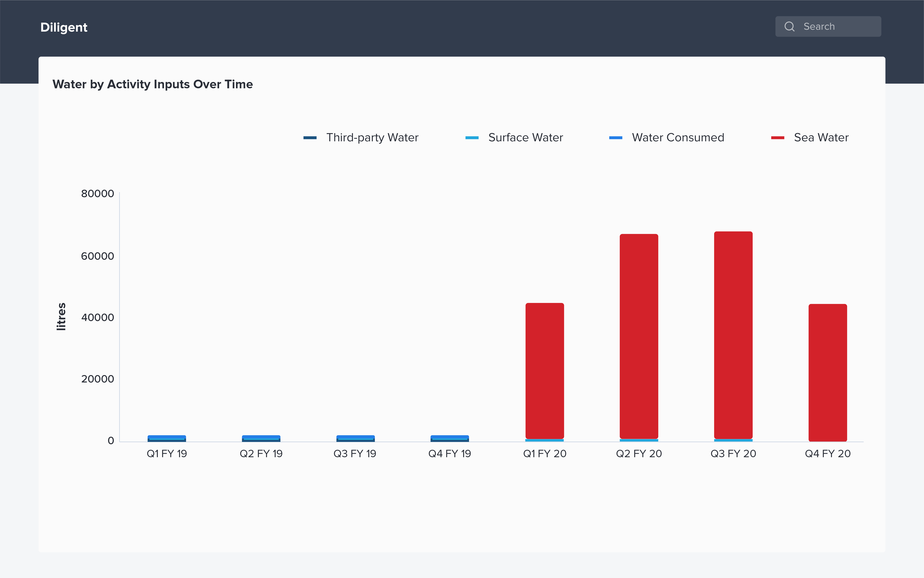This screenshot has height=578, width=924.
Task: Click the Water by Activity Inputs Over Time title
Action: [x=153, y=84]
